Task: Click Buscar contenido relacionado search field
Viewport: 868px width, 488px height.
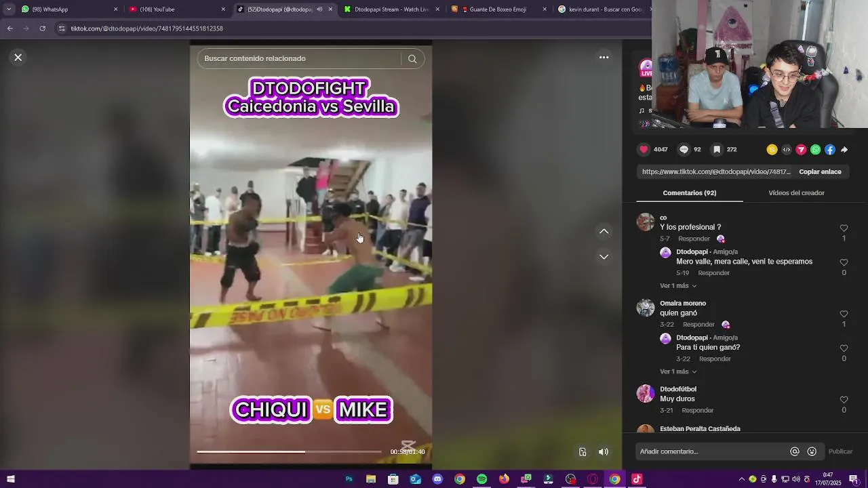Action: [302, 59]
